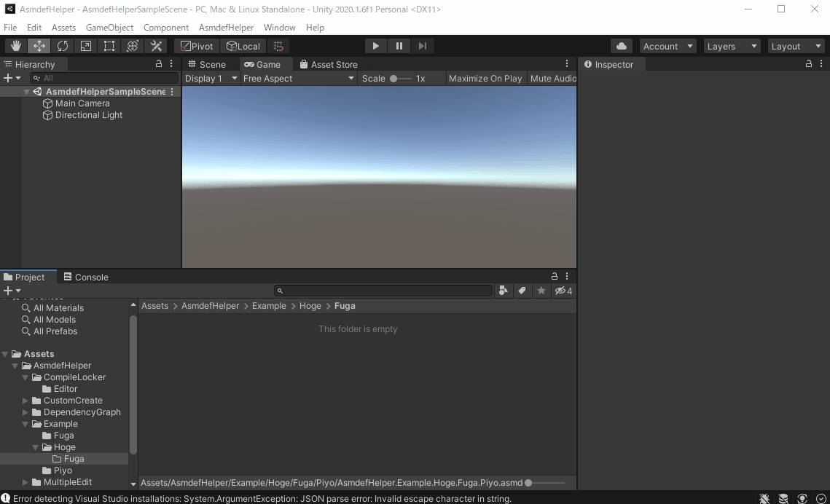Open the Layers dropdown
Image resolution: width=830 pixels, height=504 pixels.
731,46
